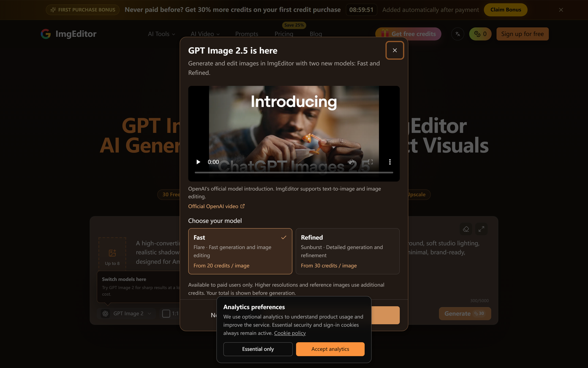
Task: Open the AI Tools dropdown menu
Action: 161,34
